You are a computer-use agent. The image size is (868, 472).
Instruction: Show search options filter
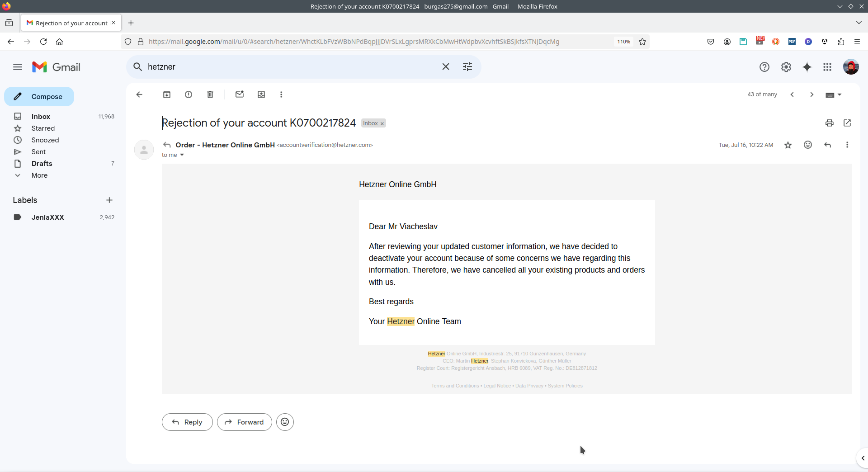point(467,67)
